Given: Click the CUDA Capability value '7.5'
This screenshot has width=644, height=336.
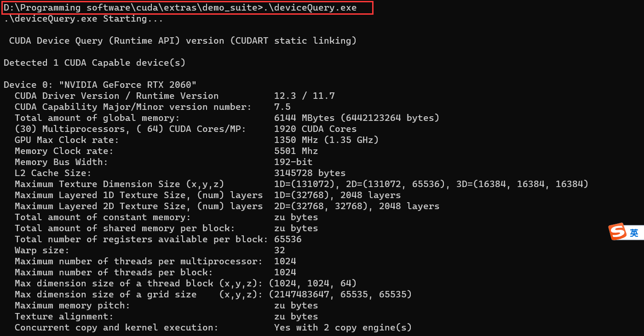Looking at the screenshot, I should (282, 107).
